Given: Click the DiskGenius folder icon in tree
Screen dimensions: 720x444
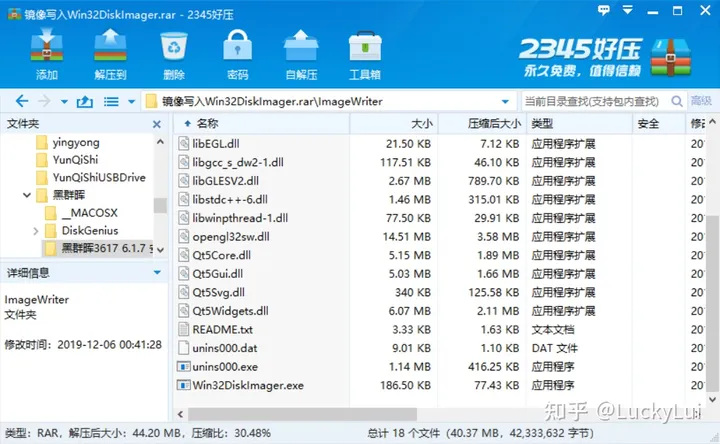Looking at the screenshot, I should tap(51, 230).
